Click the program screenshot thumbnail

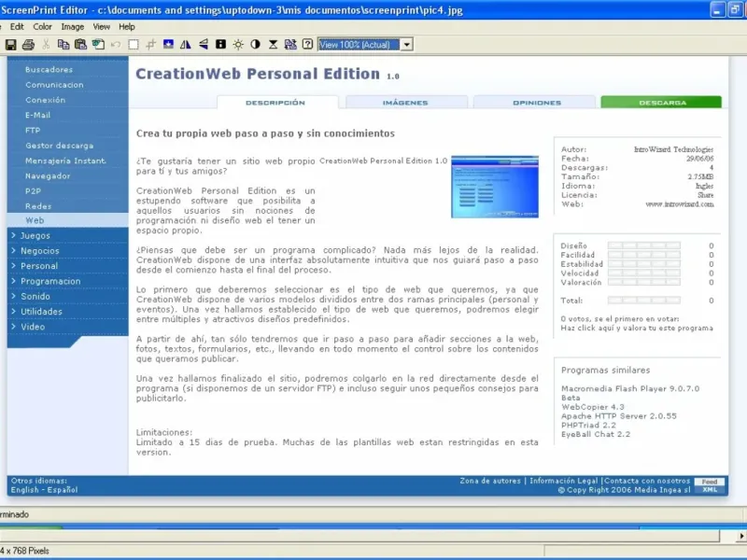coord(495,187)
